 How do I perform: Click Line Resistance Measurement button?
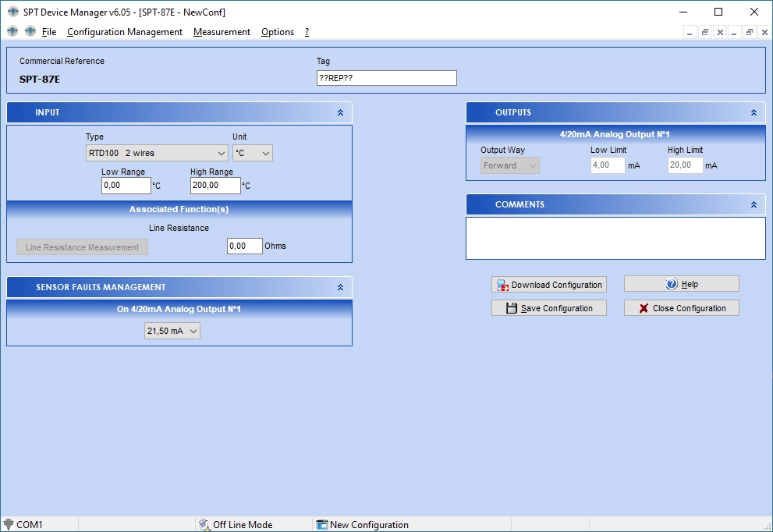83,247
